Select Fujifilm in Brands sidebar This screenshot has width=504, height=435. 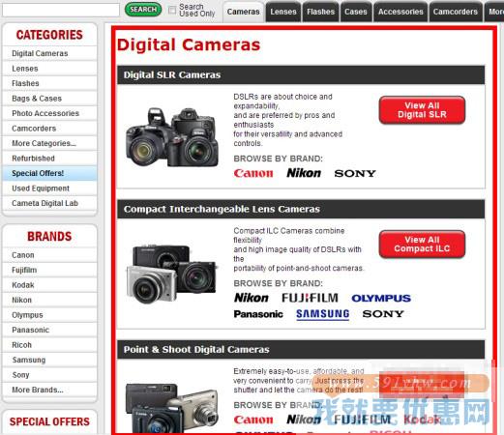click(49, 270)
